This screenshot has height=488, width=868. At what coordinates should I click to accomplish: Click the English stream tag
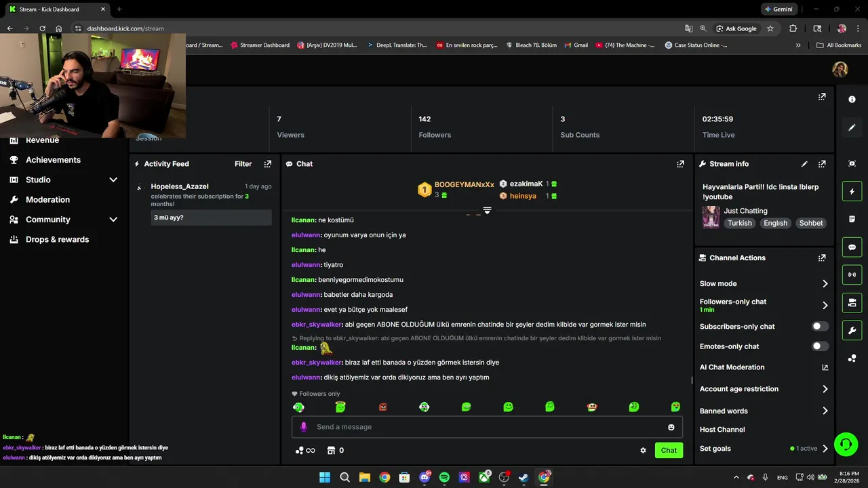click(x=775, y=223)
